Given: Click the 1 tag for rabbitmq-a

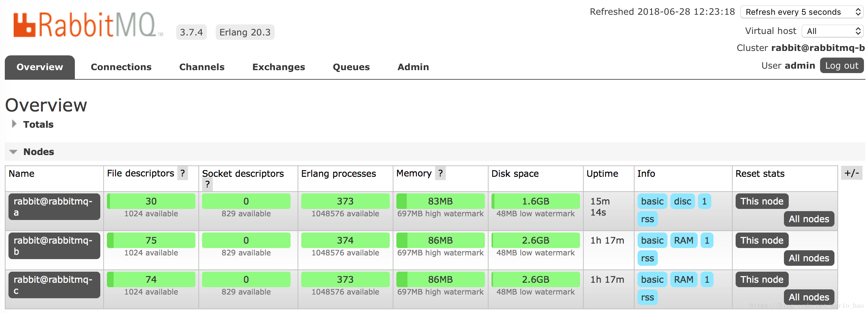Looking at the screenshot, I should click(704, 201).
